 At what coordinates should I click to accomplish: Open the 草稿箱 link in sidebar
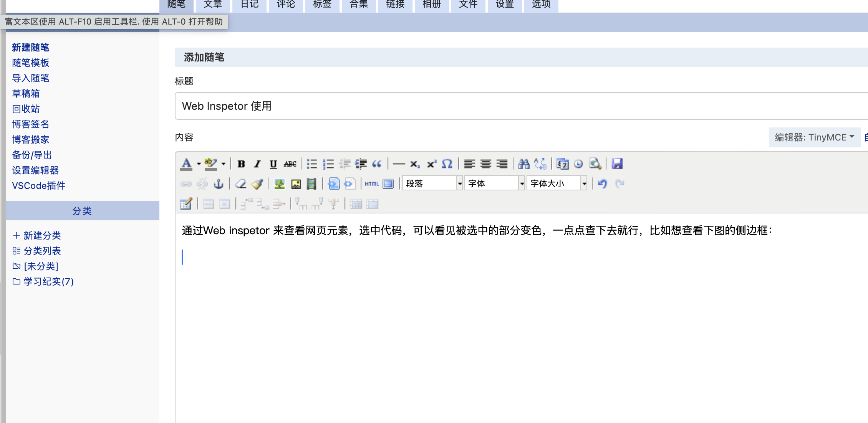click(26, 94)
